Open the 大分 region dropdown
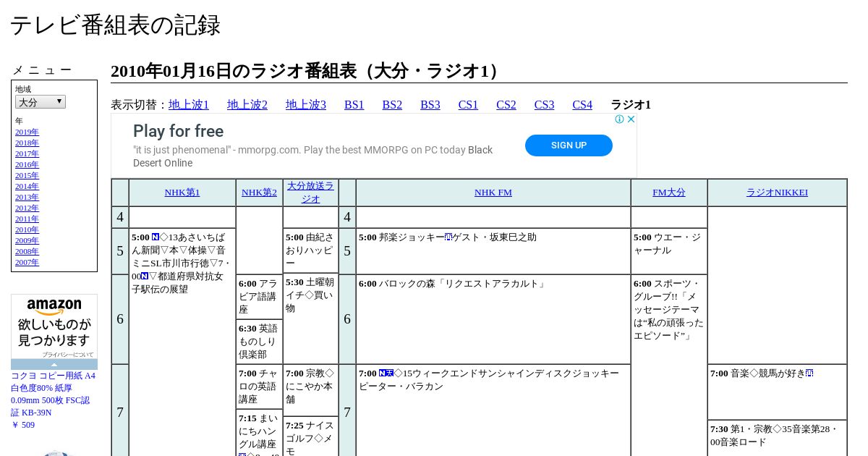The image size is (868, 456). click(x=41, y=102)
